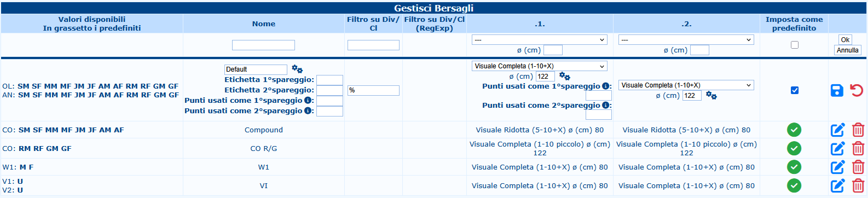Click the blue save floppy disk icon
The width and height of the screenshot is (868, 198).
pyautogui.click(x=837, y=90)
